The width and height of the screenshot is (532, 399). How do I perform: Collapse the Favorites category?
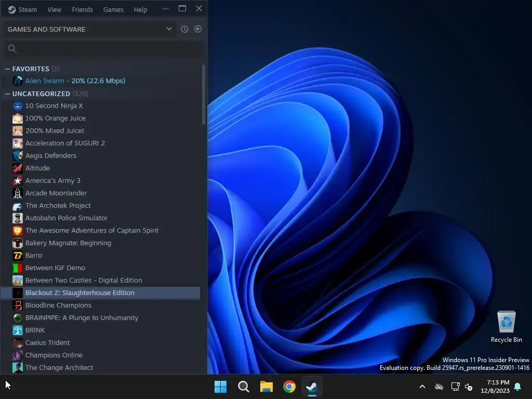[7, 69]
